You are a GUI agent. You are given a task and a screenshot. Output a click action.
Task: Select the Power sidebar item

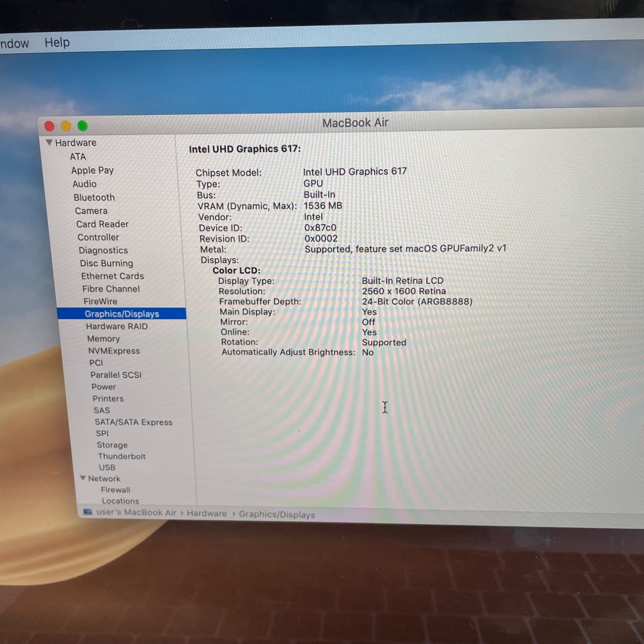[103, 387]
